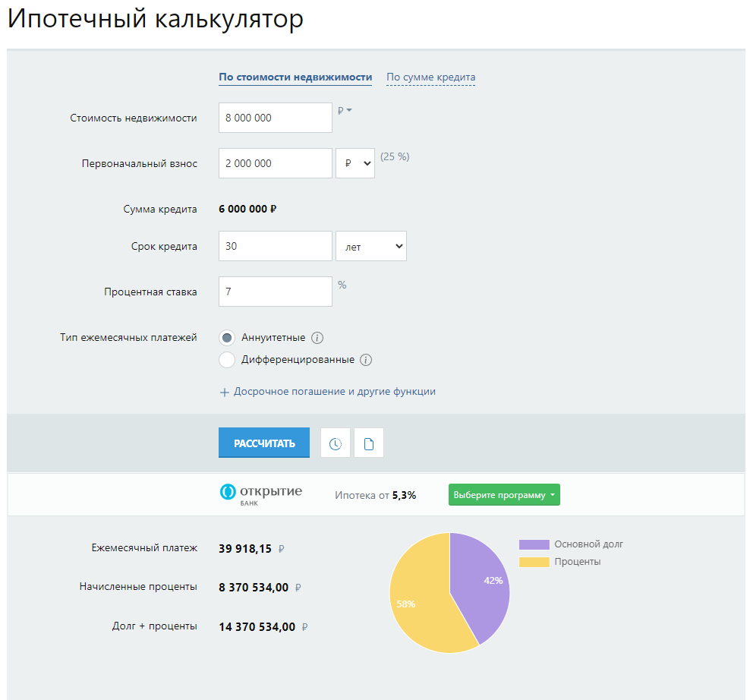This screenshot has height=700, width=750.
Task: Switch to По стоимости недвижимости tab
Action: click(295, 77)
